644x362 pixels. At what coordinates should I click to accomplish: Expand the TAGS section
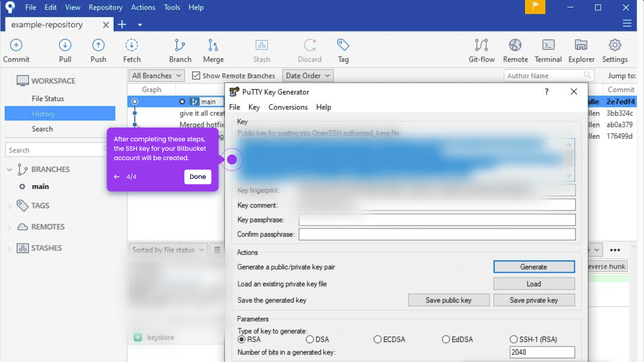[x=9, y=206]
